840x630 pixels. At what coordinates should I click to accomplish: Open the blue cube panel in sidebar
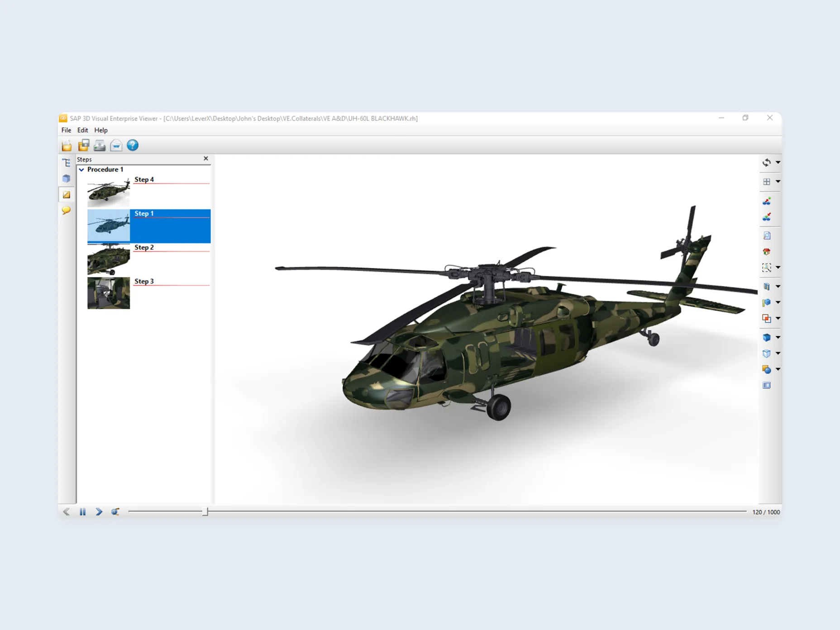[x=67, y=178]
